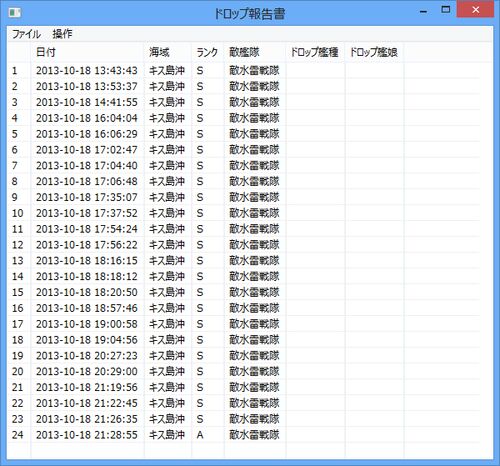Click the ドロップ艦種 column header

(315, 52)
